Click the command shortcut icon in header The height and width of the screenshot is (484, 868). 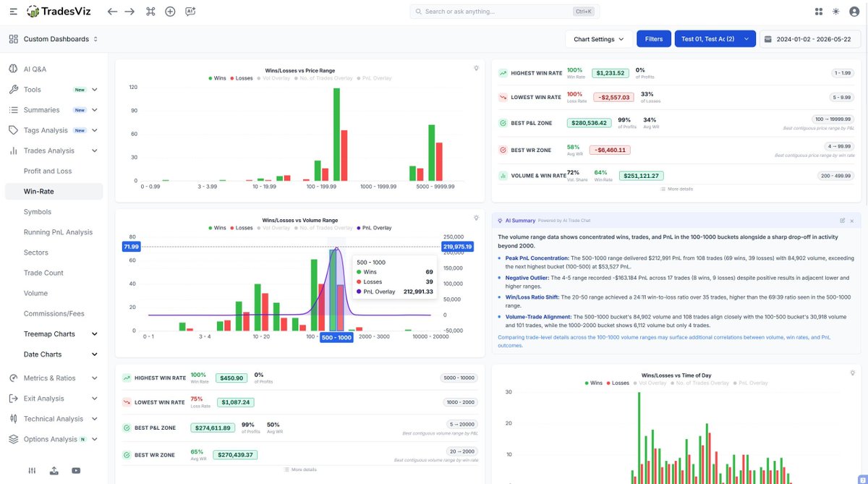(x=150, y=12)
